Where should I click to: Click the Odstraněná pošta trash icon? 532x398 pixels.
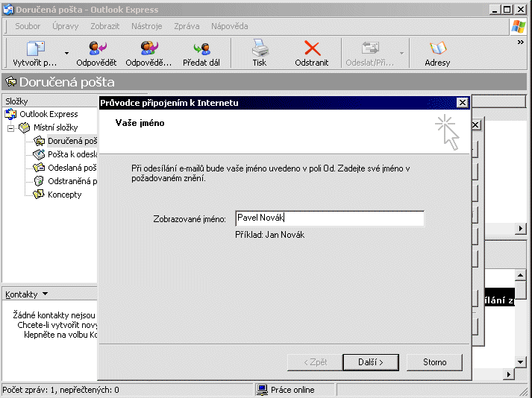coord(39,180)
